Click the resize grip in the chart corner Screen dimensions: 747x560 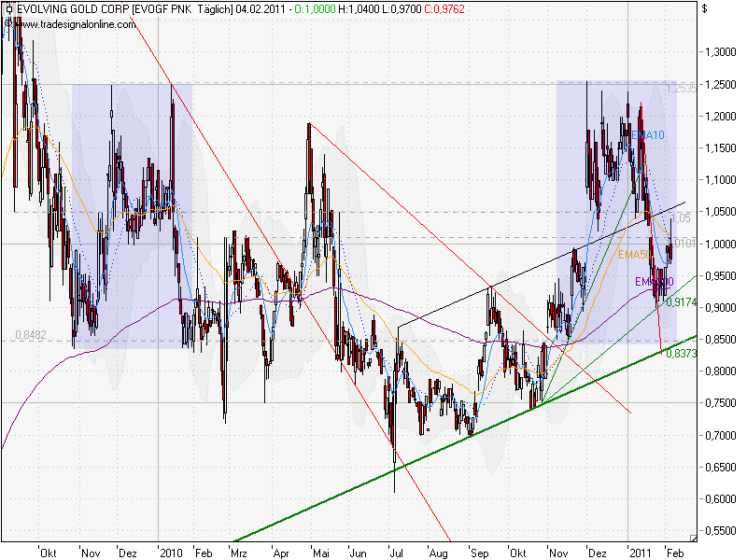click(692, 538)
